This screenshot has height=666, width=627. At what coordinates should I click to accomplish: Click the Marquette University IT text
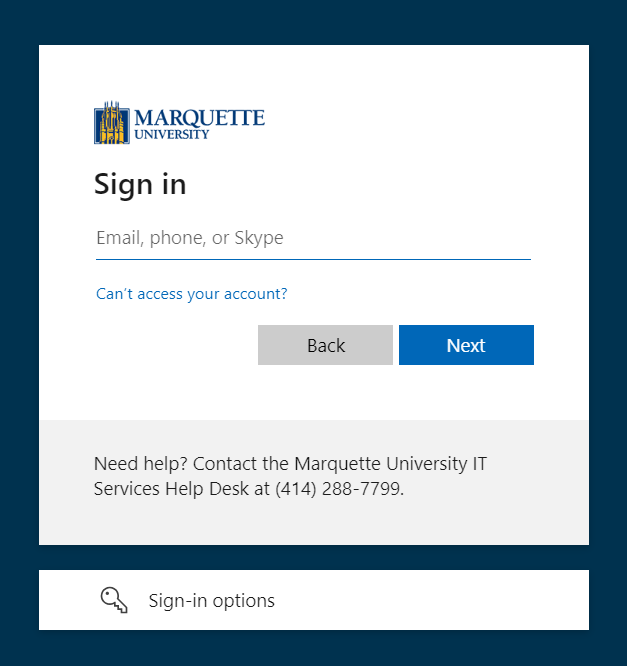tap(390, 464)
